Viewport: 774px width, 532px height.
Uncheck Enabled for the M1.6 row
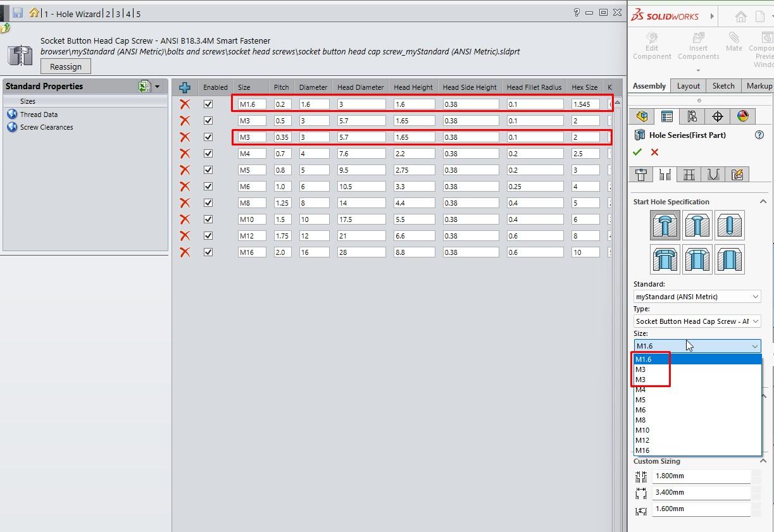coord(208,104)
